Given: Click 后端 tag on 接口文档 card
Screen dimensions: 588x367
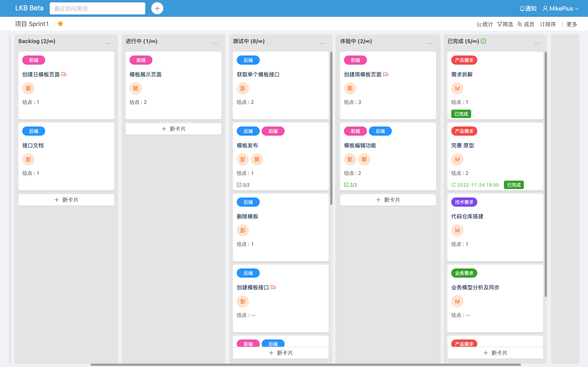Looking at the screenshot, I should pyautogui.click(x=34, y=131).
